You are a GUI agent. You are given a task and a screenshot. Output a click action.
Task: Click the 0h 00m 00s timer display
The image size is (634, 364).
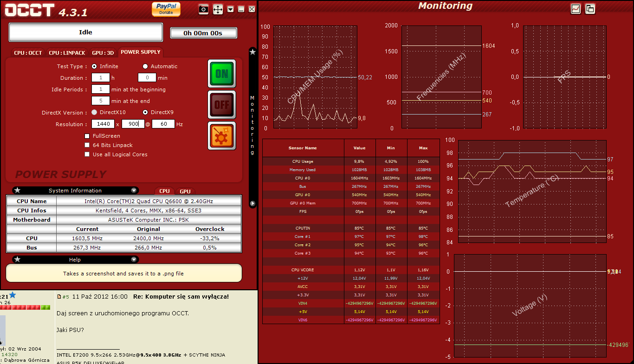[x=203, y=33]
